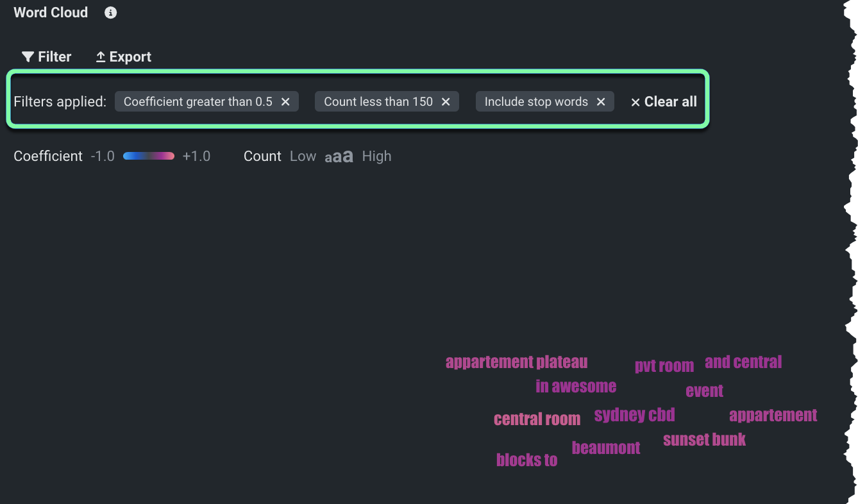Remove the Count less than 150 filter

coord(446,102)
